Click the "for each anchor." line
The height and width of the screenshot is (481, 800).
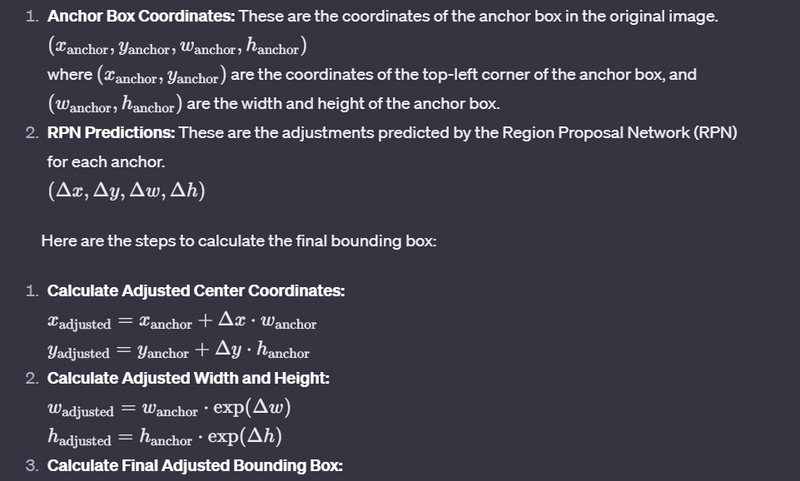click(x=100, y=161)
